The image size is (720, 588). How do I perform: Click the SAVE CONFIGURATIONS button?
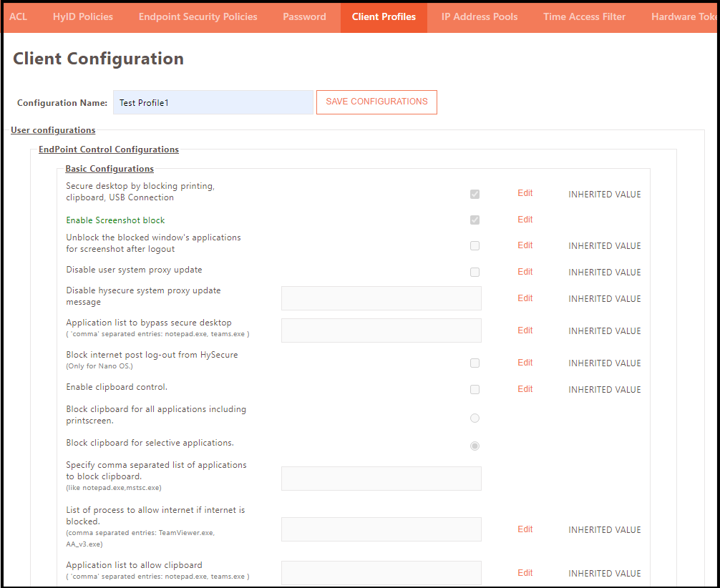coord(376,102)
